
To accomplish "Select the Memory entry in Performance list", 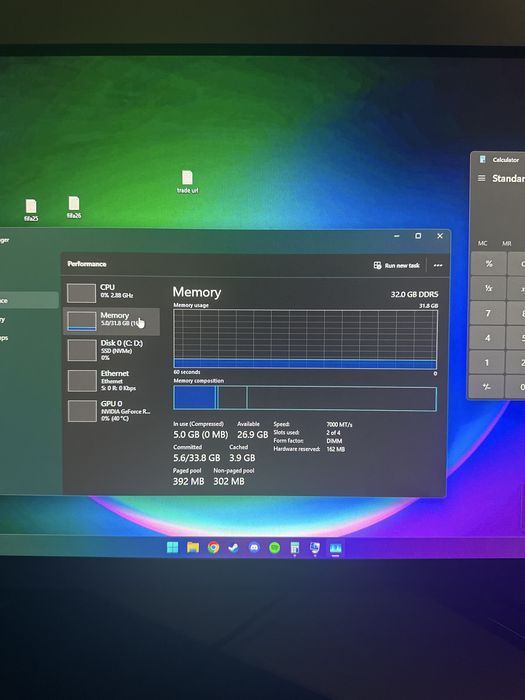I will tap(111, 321).
